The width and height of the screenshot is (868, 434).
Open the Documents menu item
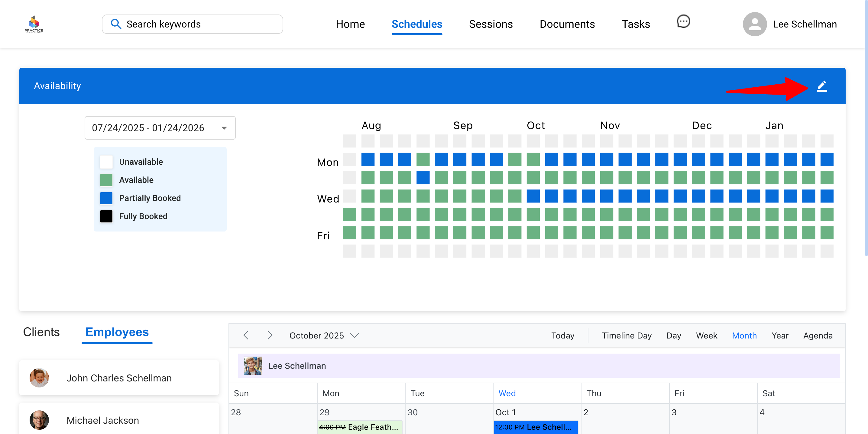coord(567,24)
